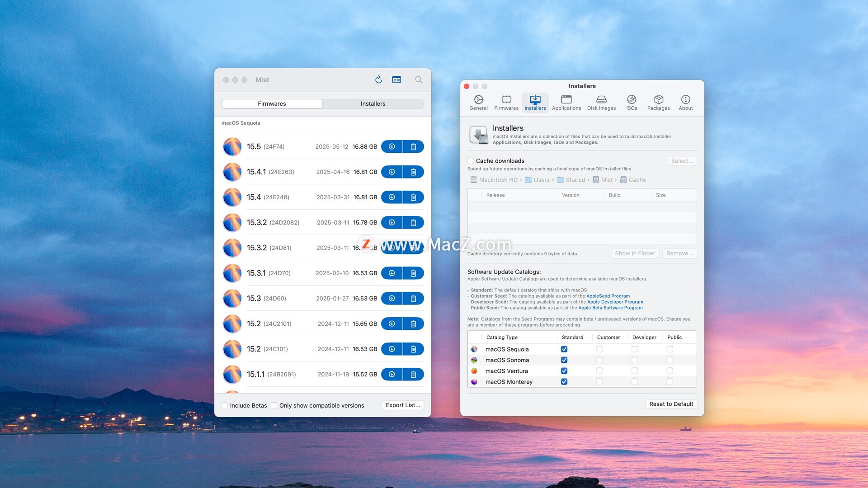The image size is (868, 488).
Task: Click Build column header in cache table
Action: pyautogui.click(x=614, y=195)
